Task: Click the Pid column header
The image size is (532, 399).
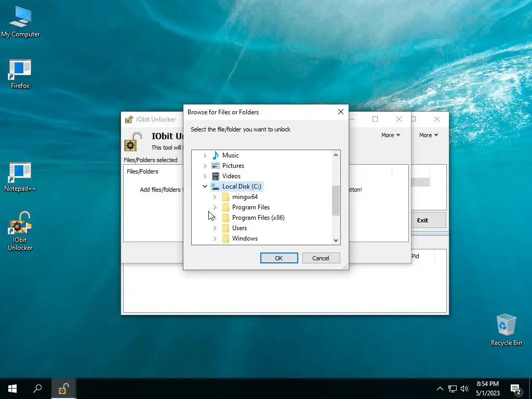Action: point(416,256)
